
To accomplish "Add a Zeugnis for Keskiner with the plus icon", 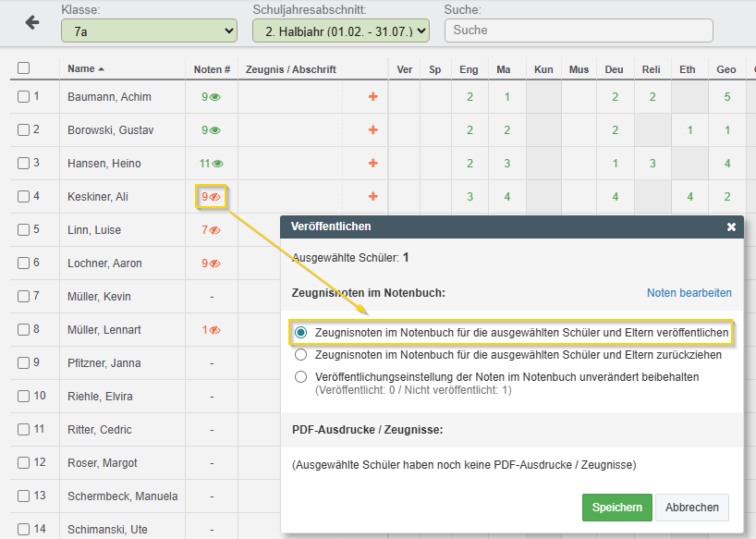I will point(372,196).
